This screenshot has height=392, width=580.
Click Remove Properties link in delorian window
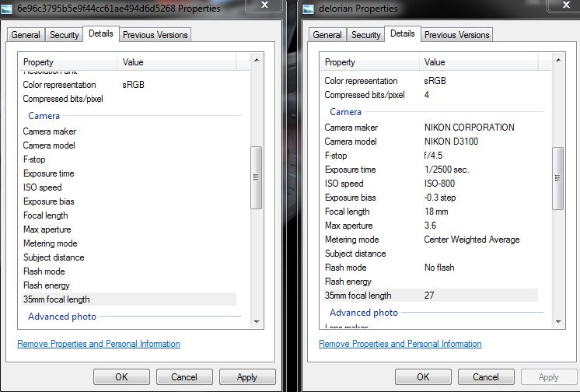point(400,344)
